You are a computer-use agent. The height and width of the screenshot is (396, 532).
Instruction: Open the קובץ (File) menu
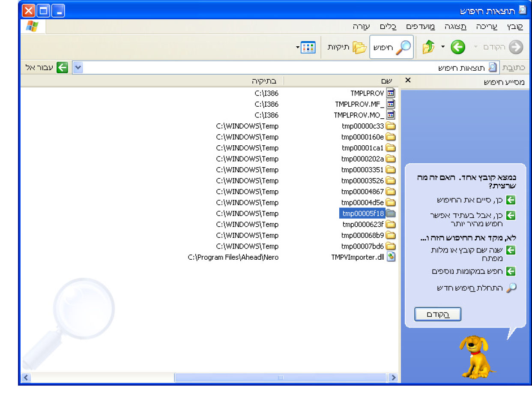click(x=514, y=27)
